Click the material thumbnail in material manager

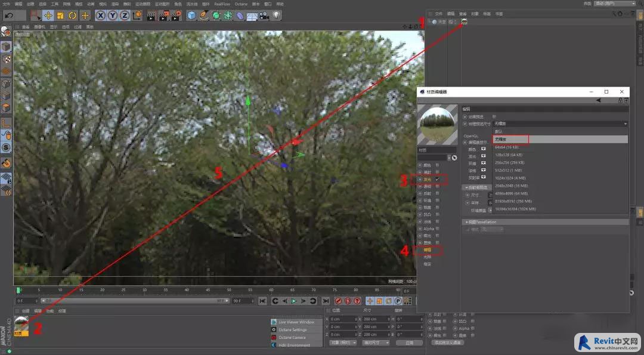click(21, 323)
